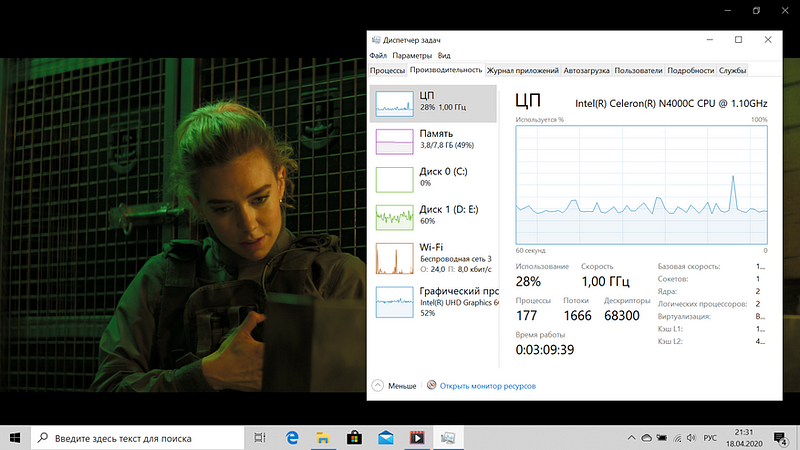Click uptime value 0:03:09:39

point(544,349)
